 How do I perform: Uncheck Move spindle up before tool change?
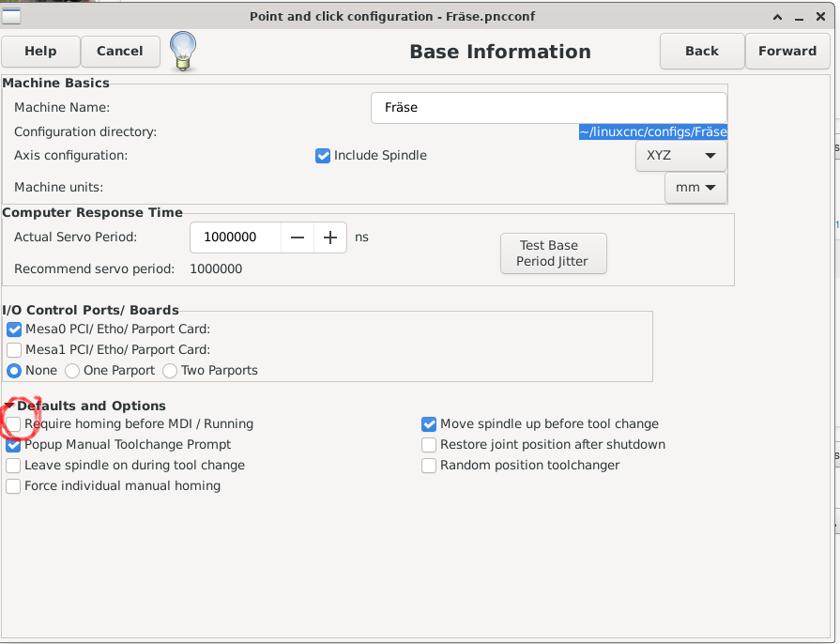[x=429, y=424]
